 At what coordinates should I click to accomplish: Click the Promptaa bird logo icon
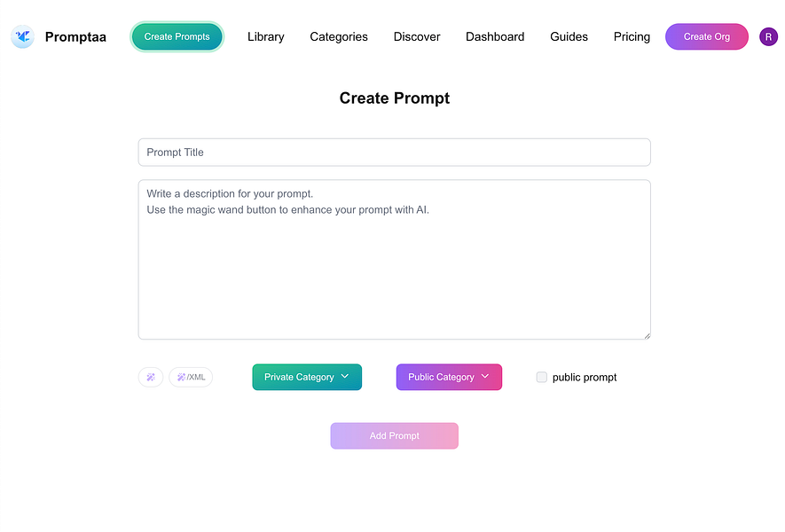22,36
